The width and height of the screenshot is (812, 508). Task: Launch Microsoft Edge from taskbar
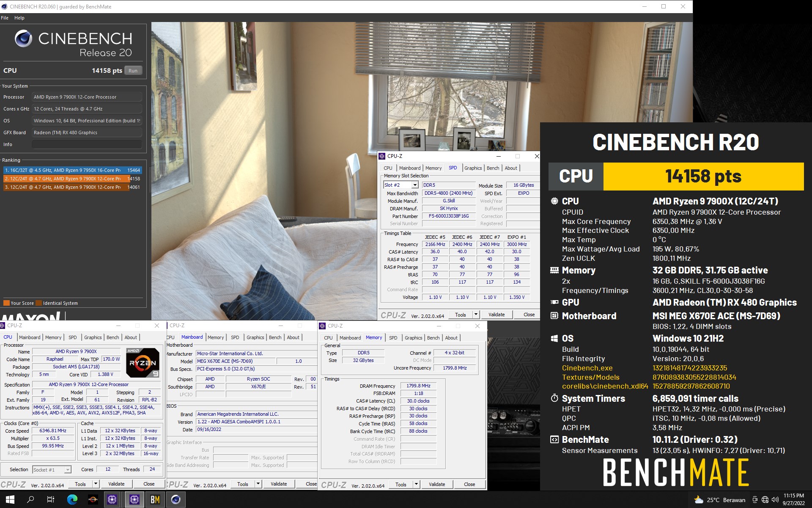coord(72,500)
